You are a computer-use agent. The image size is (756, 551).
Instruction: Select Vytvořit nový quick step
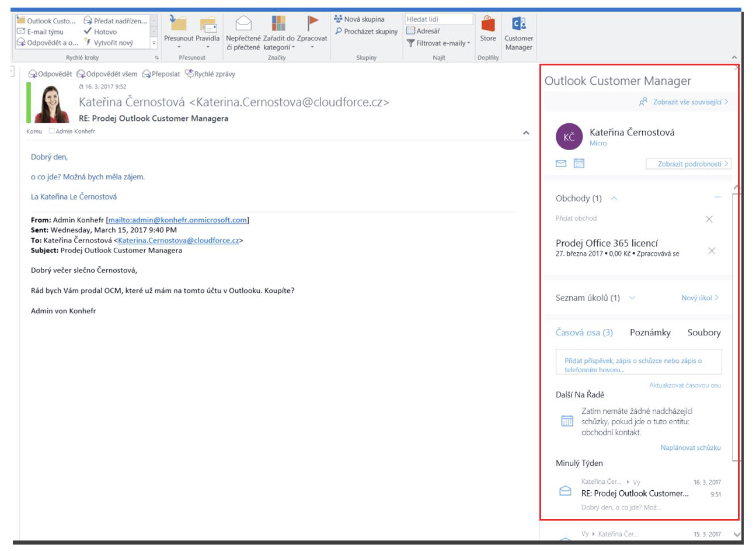coord(109,43)
